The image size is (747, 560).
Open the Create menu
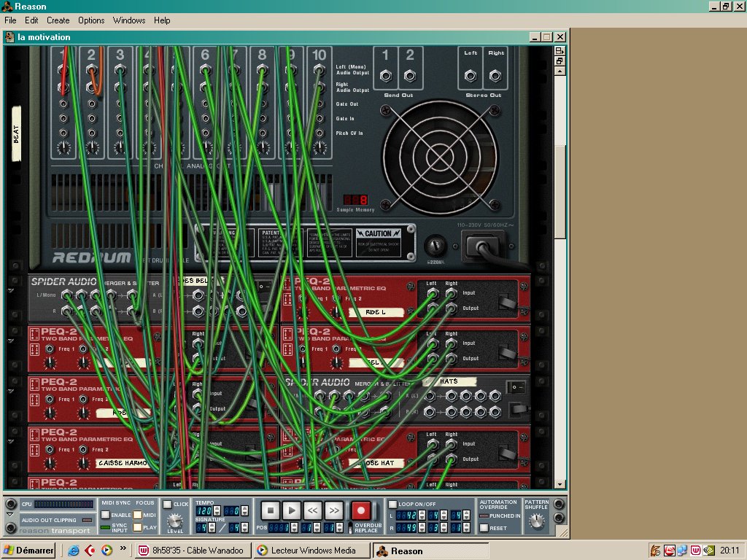[x=58, y=20]
